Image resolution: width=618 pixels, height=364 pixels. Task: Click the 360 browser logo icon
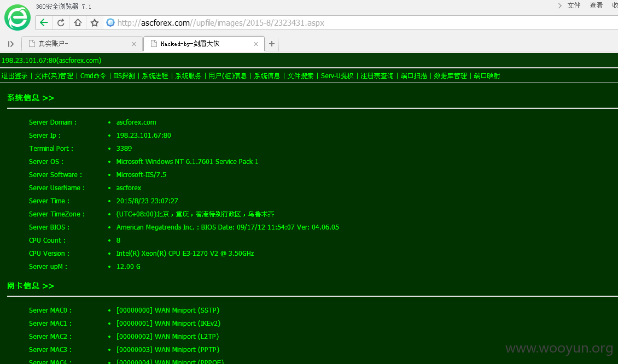click(x=18, y=17)
